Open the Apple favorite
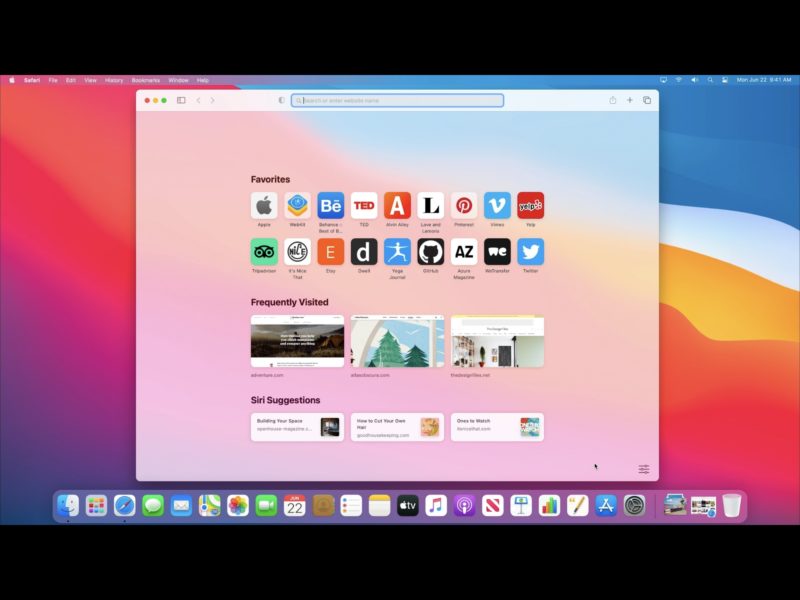 pyautogui.click(x=264, y=206)
